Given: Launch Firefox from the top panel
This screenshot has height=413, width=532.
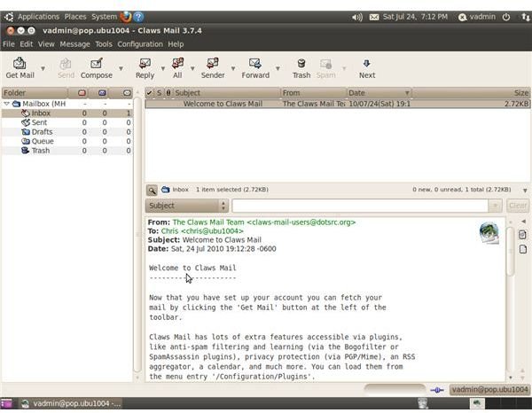Looking at the screenshot, I should [126, 17].
